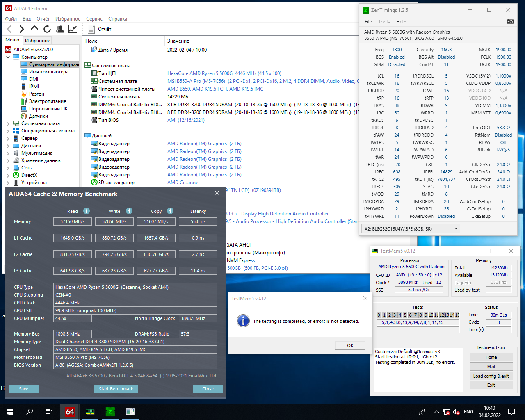Open Windows search from the taskbar

(x=30, y=412)
